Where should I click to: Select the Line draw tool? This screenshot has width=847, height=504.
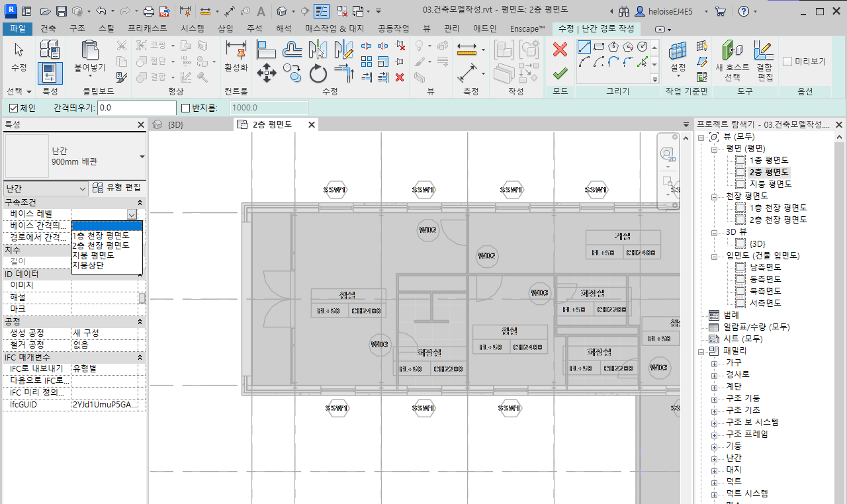click(584, 47)
